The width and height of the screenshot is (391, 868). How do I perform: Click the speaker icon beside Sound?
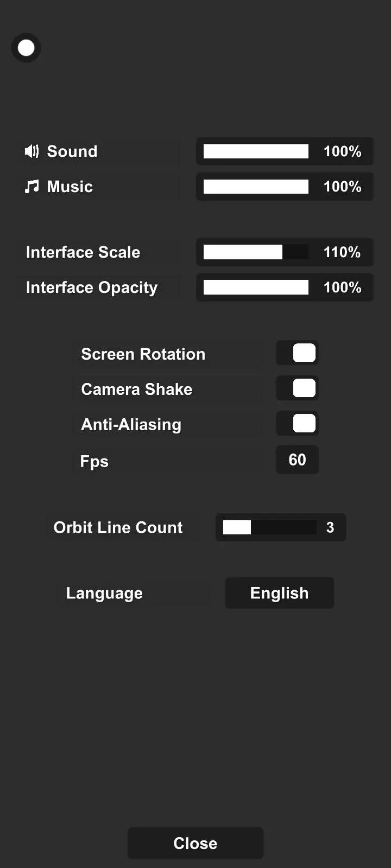coord(31,151)
